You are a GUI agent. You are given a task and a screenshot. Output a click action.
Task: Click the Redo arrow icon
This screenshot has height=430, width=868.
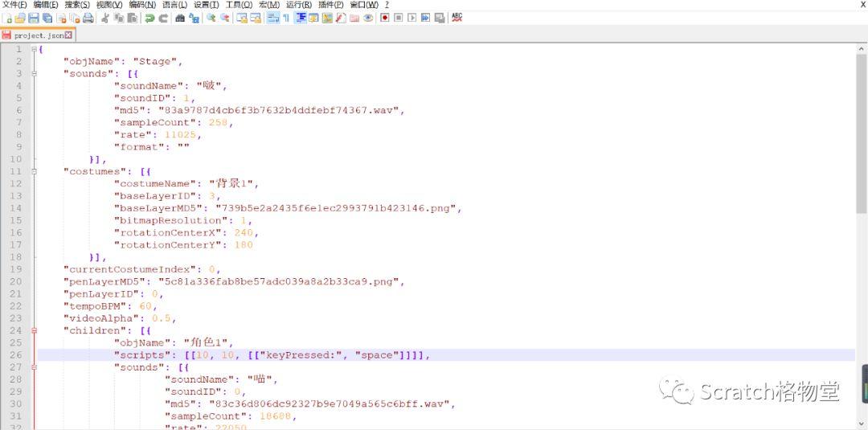[162, 18]
